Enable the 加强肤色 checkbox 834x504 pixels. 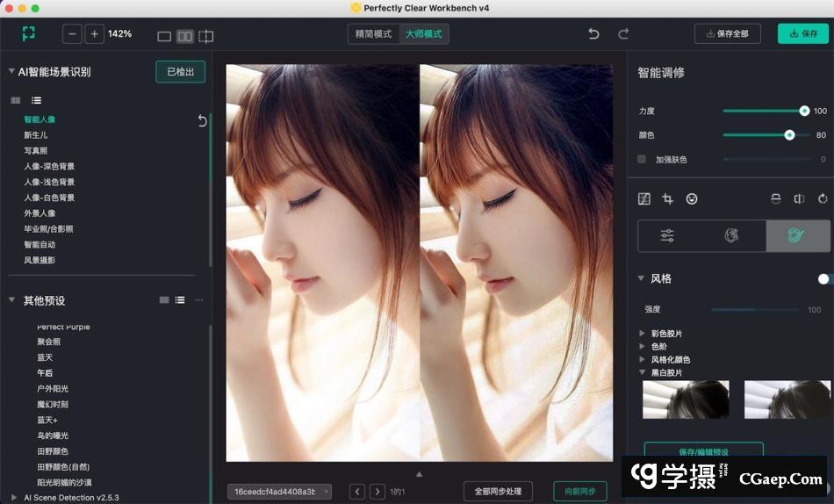point(642,160)
